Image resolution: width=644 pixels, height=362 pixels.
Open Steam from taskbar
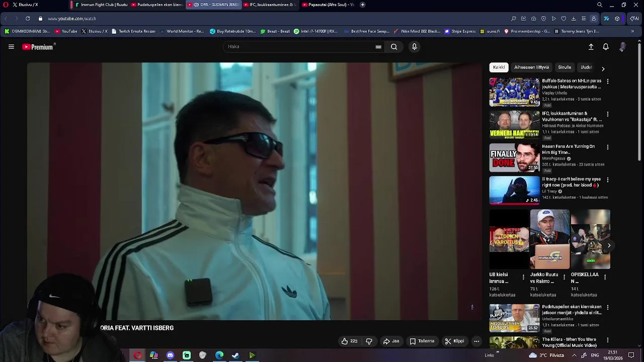pyautogui.click(x=235, y=355)
